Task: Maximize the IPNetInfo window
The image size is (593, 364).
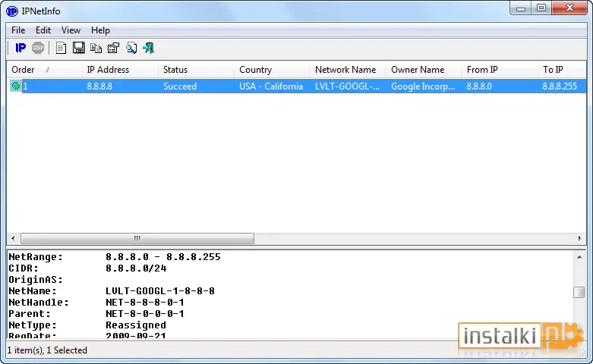Action: [541, 8]
